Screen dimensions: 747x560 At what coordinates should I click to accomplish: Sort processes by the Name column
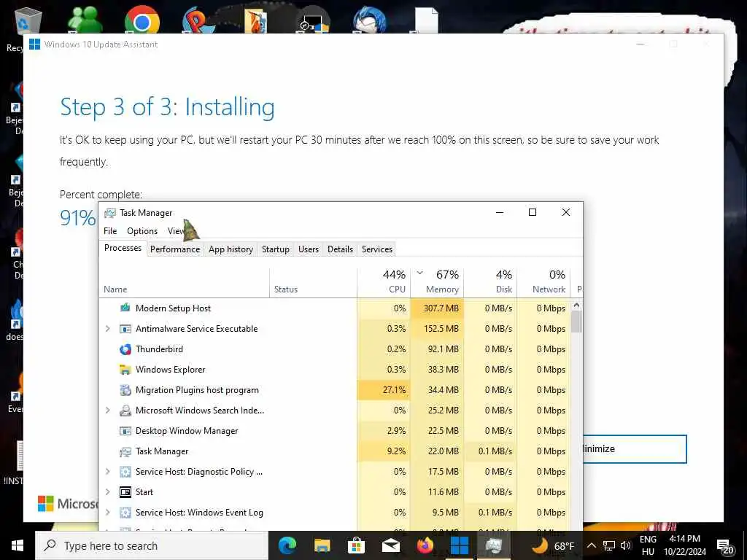click(x=184, y=283)
